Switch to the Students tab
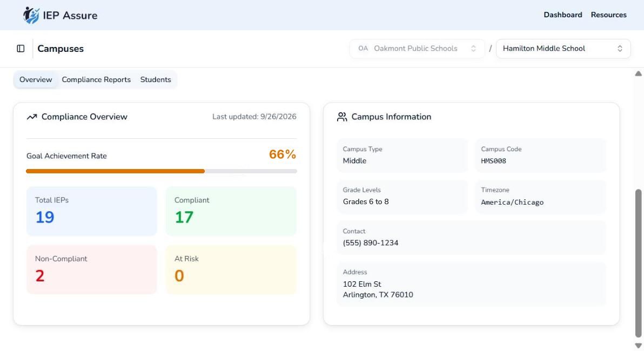The height and width of the screenshot is (351, 644). [156, 79]
